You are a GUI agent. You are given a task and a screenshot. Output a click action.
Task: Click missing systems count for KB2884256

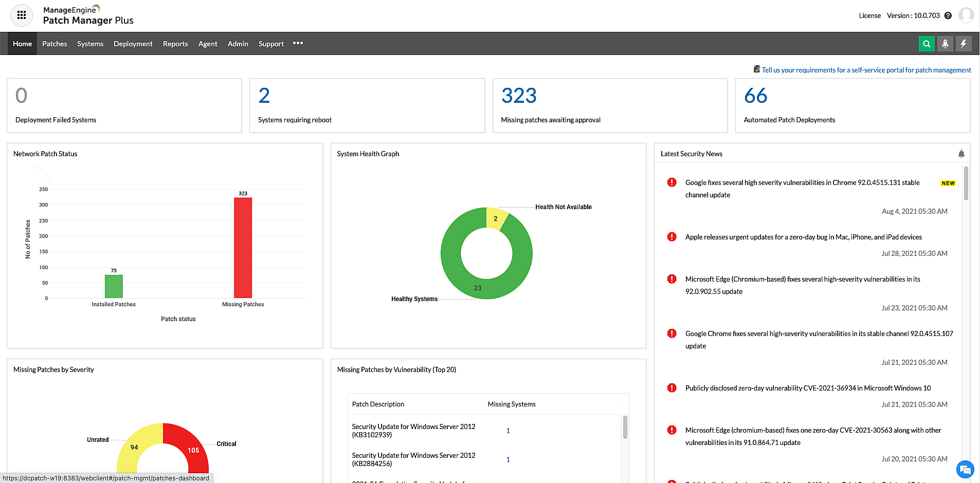point(508,459)
